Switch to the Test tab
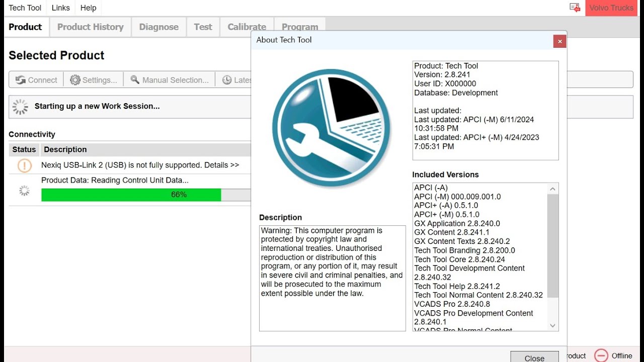644x362 pixels. 203,27
